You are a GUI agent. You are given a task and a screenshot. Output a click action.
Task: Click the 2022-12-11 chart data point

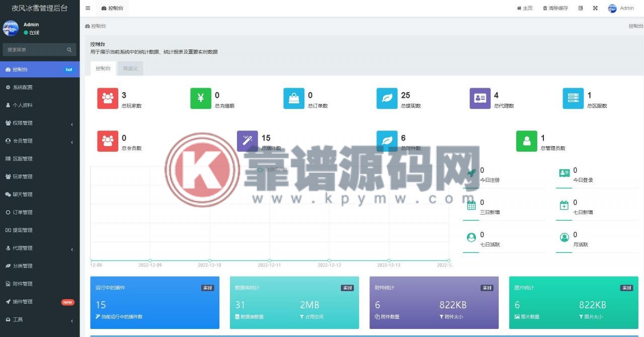coord(269,260)
